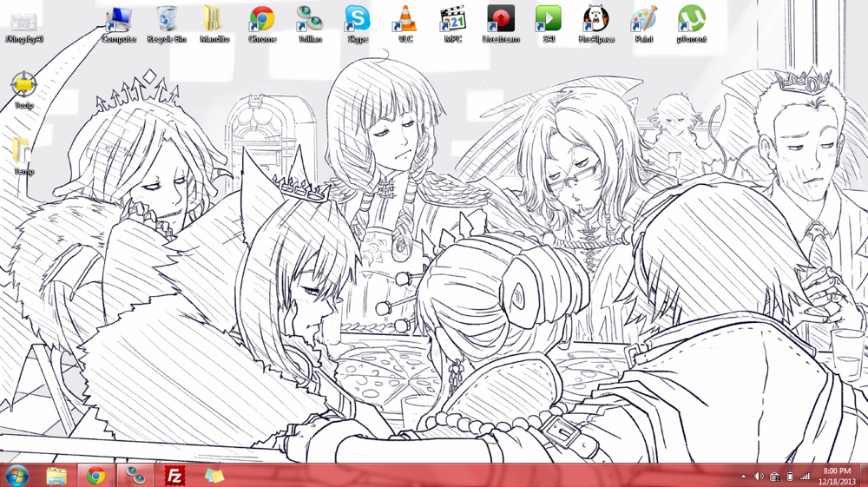Image resolution: width=868 pixels, height=487 pixels.
Task: Select the Chrome desktop shortcut
Action: [x=262, y=25]
